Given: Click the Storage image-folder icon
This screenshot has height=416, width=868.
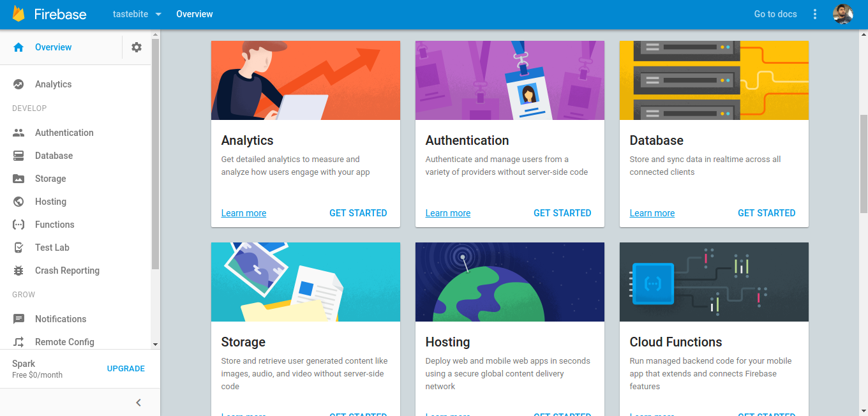Looking at the screenshot, I should (x=19, y=179).
